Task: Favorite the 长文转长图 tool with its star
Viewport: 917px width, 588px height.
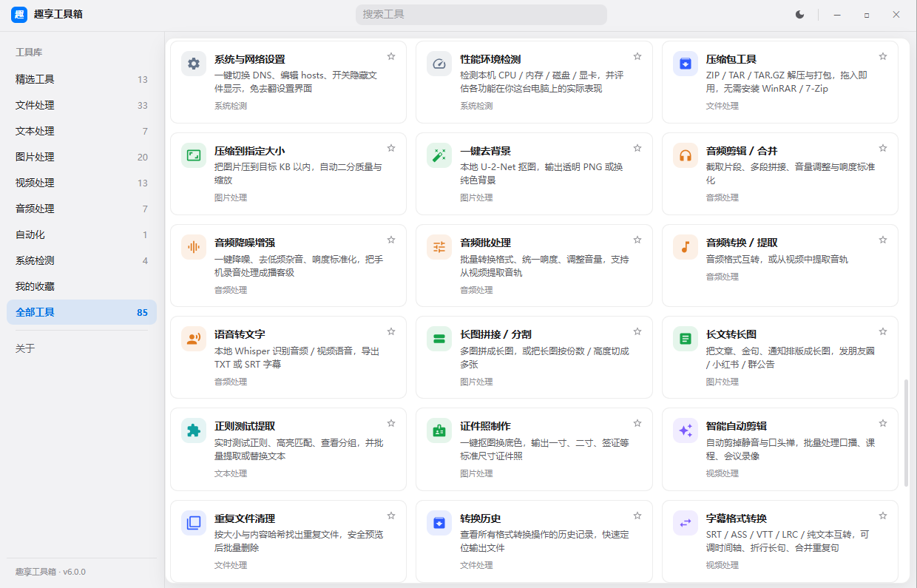Action: click(x=883, y=331)
